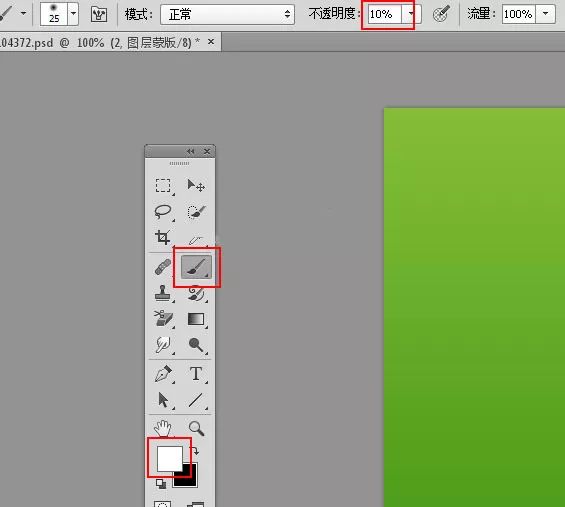The image size is (565, 507).
Task: Select the Pen tool
Action: coord(163,374)
